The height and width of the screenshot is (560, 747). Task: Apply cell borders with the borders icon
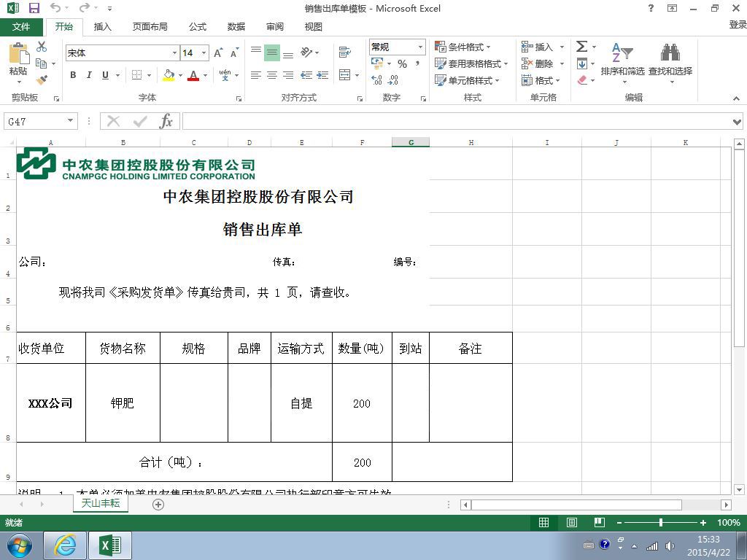136,75
